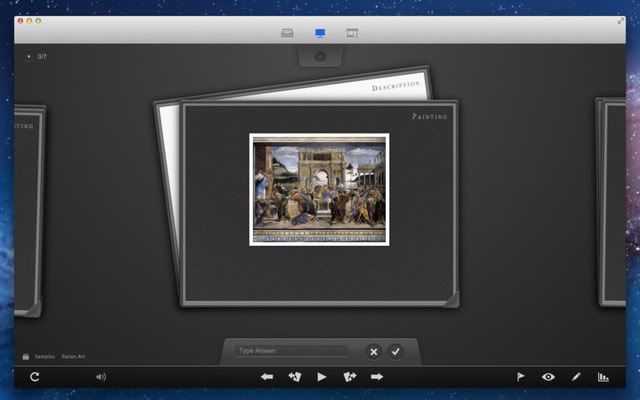Image resolution: width=640 pixels, height=400 pixels.
Task: Open the library inbox view icon
Action: pos(287,33)
